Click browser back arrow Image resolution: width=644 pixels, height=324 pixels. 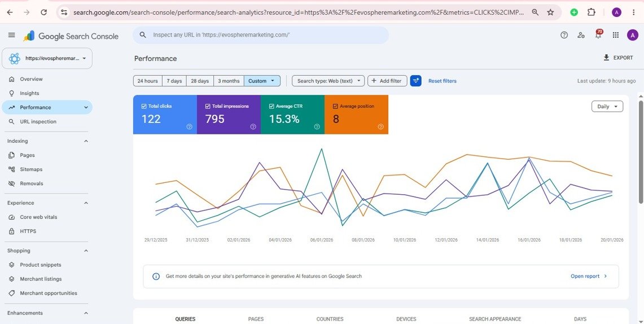10,12
